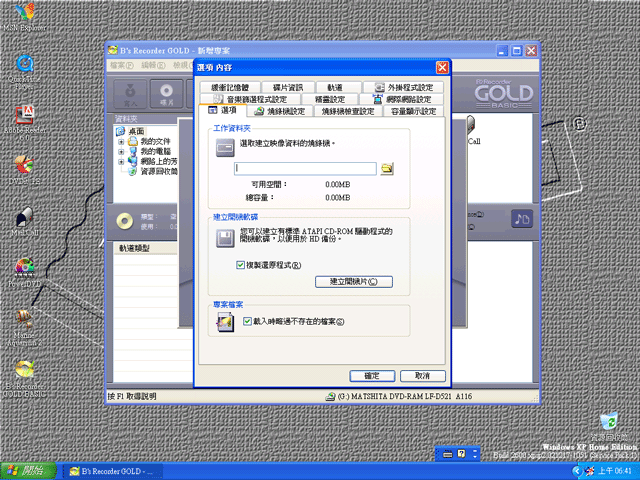Browse for working folder with folder icon
640x480 pixels.
point(387,169)
